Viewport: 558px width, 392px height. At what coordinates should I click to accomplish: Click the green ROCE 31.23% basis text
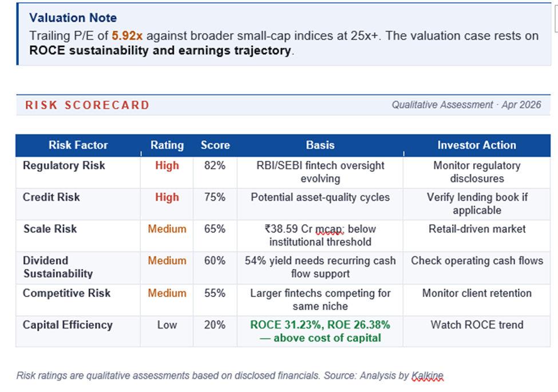coord(320,325)
